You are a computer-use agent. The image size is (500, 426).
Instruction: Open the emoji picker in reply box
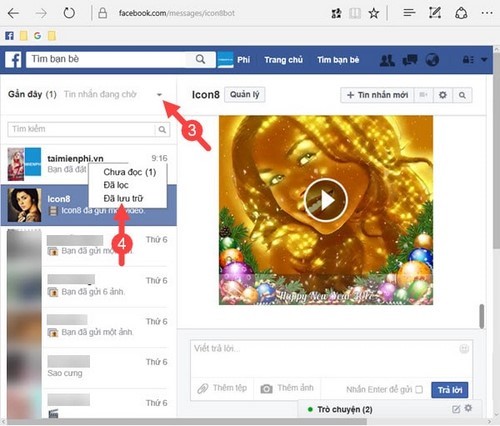point(464,349)
